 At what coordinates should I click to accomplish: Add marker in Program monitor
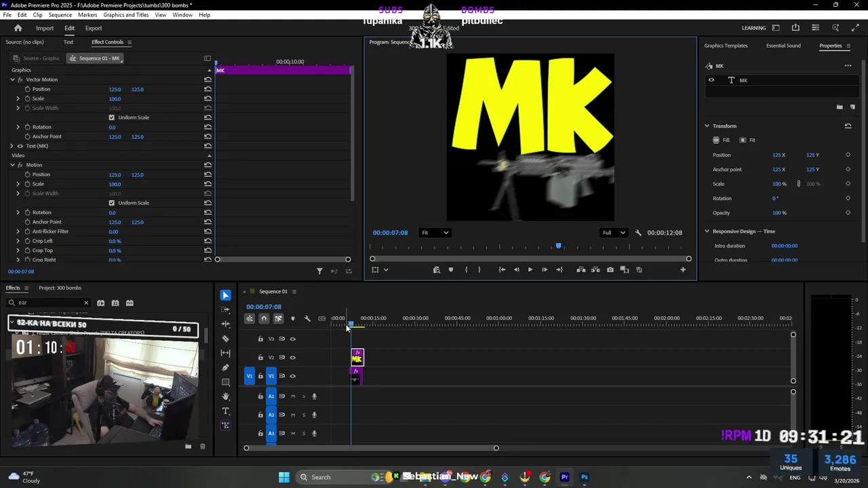pyautogui.click(x=451, y=270)
